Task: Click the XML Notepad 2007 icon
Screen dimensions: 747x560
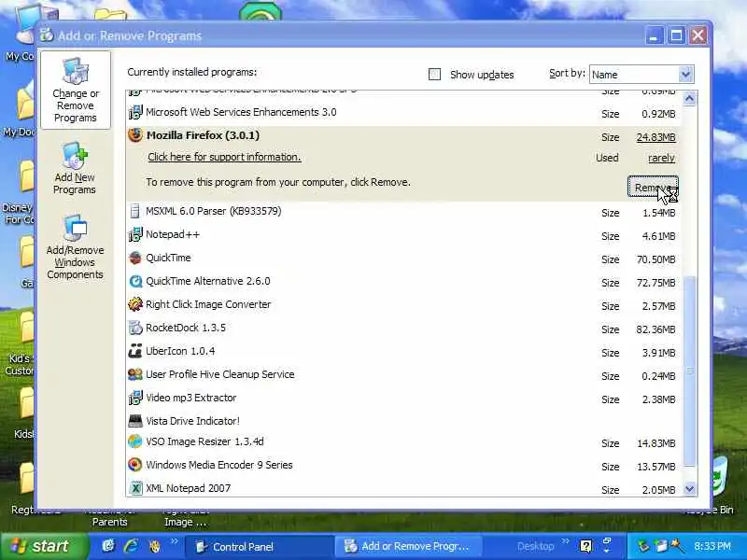Action: [135, 488]
